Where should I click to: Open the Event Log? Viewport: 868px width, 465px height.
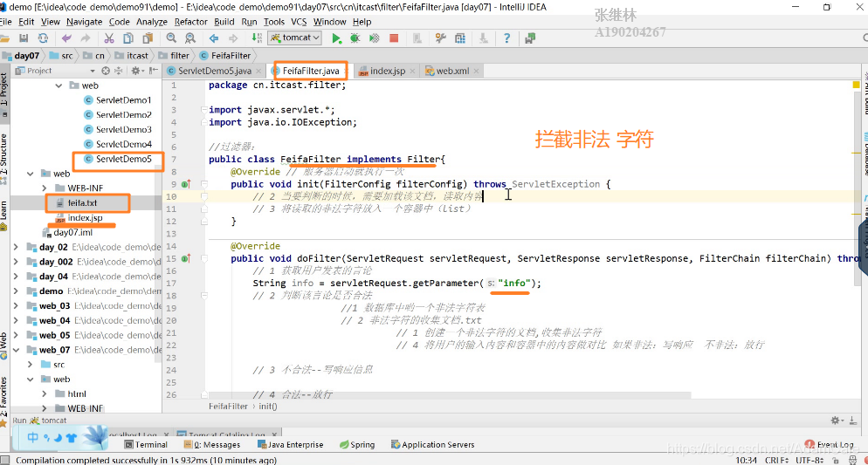830,445
